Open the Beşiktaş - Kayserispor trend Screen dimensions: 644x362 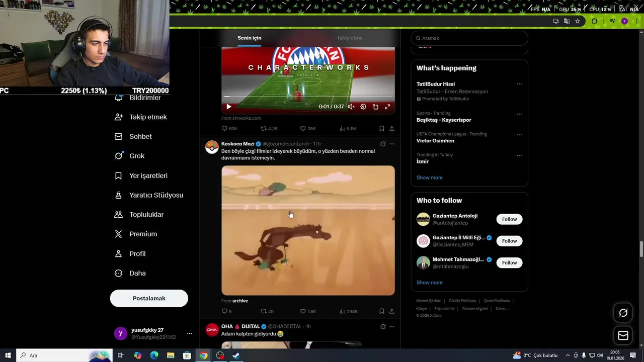click(444, 120)
